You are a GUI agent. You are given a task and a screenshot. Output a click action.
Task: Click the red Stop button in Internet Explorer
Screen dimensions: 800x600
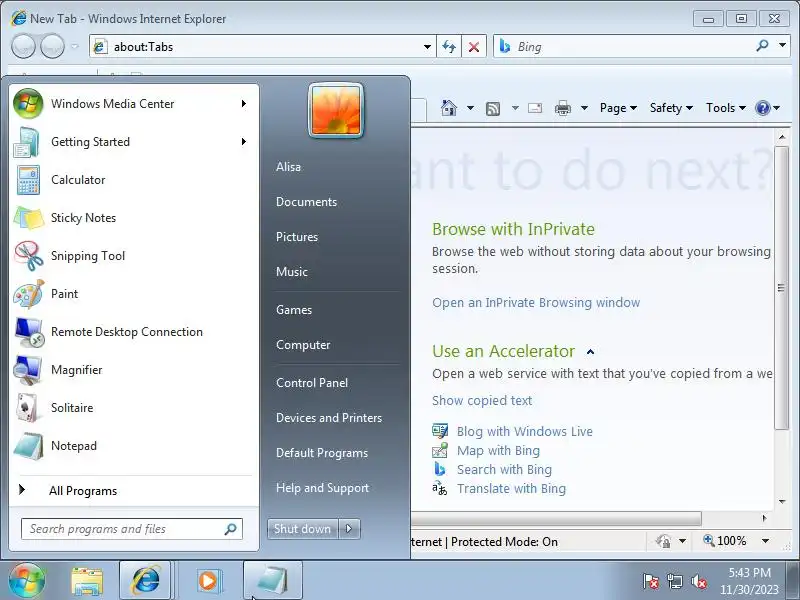pos(474,47)
